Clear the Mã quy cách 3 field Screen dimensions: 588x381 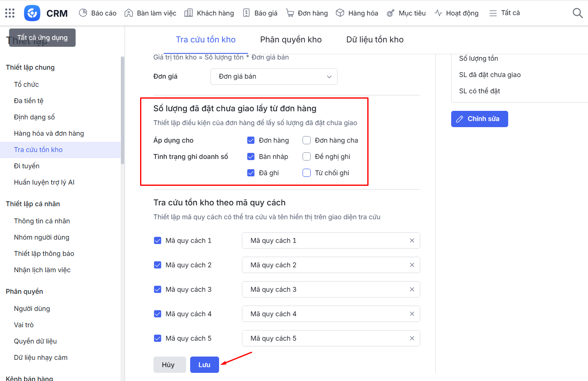tap(412, 289)
